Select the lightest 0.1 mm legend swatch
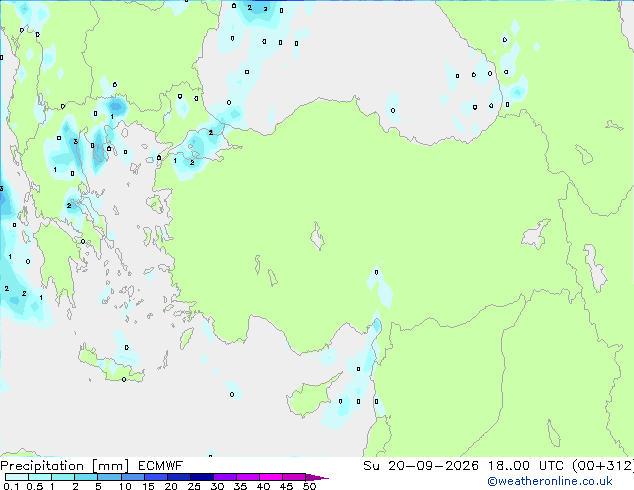Image resolution: width=634 pixels, height=490 pixels. [x=17, y=477]
